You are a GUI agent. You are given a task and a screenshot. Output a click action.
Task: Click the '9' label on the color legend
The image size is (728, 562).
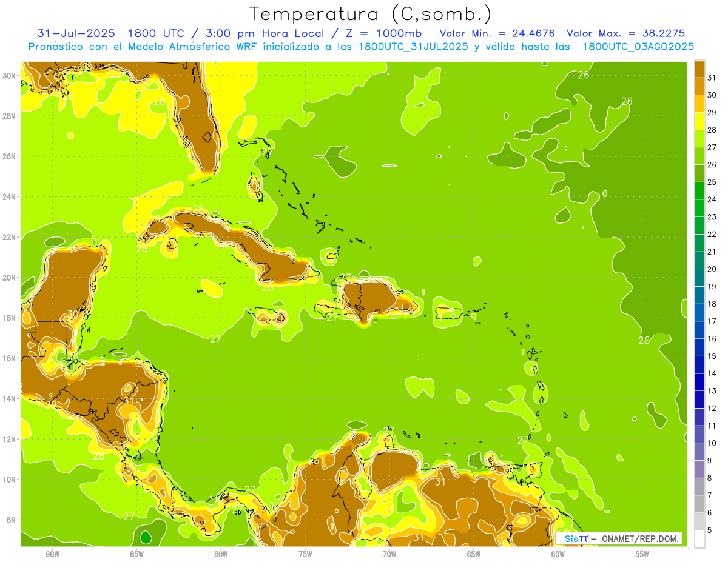coord(710,461)
